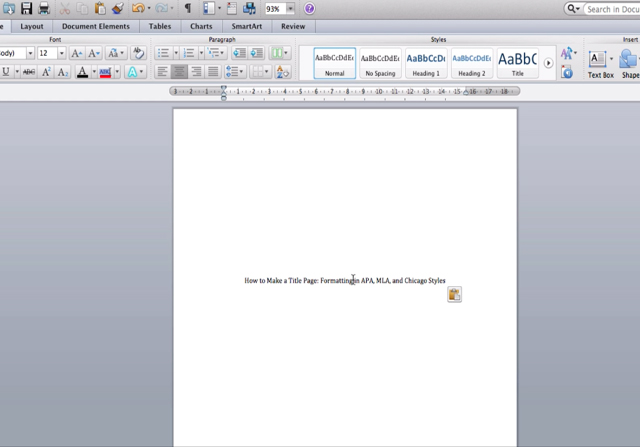Expand more styles with the arrow button
This screenshot has width=640, height=447.
[x=548, y=63]
